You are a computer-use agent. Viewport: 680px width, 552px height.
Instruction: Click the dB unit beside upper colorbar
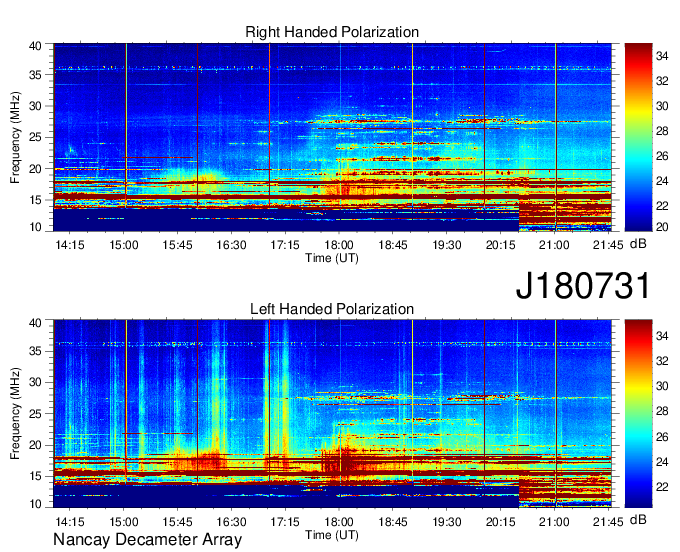tap(638, 243)
